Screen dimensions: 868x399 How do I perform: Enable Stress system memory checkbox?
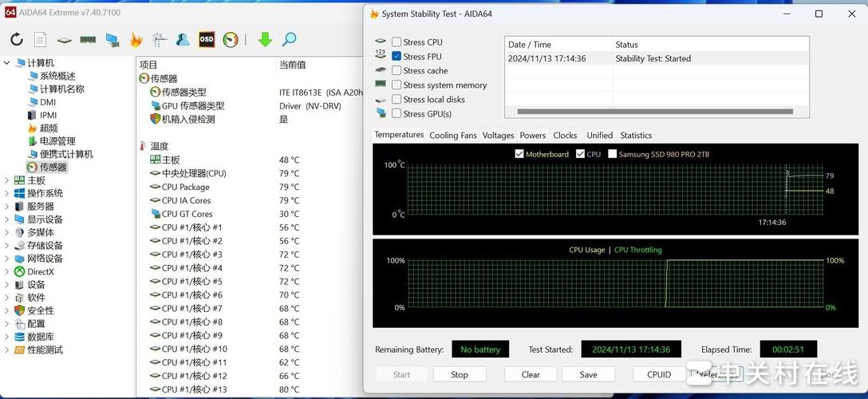[397, 85]
